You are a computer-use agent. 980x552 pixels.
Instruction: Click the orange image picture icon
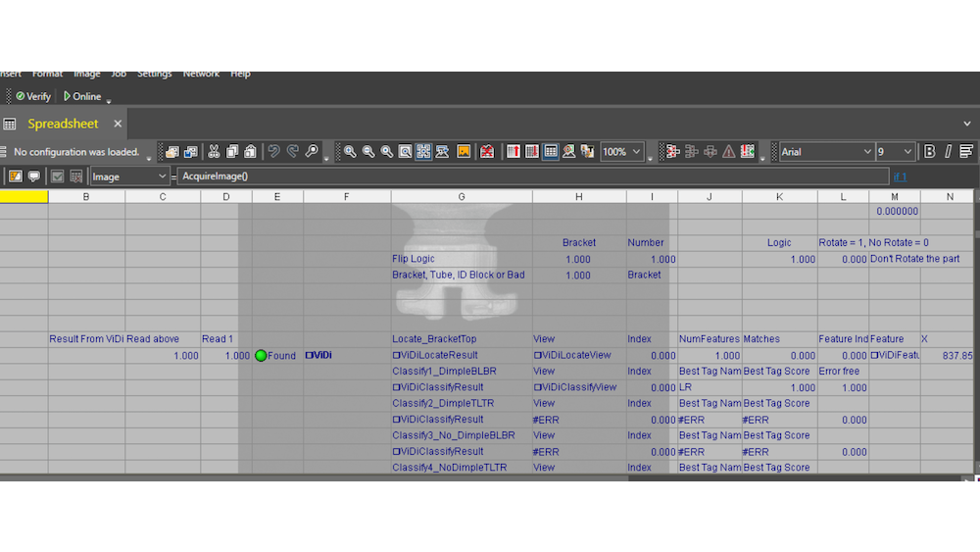pyautogui.click(x=464, y=152)
